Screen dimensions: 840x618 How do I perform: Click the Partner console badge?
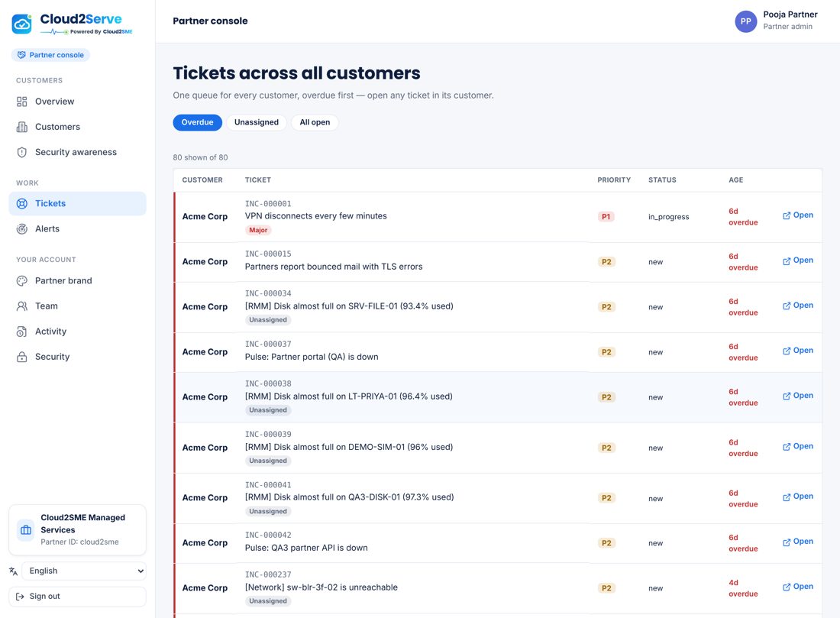(x=51, y=55)
